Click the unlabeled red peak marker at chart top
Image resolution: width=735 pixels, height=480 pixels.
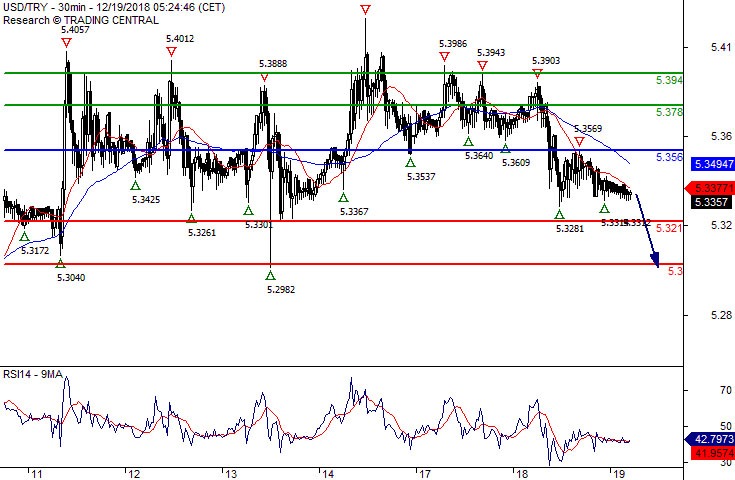(x=366, y=9)
